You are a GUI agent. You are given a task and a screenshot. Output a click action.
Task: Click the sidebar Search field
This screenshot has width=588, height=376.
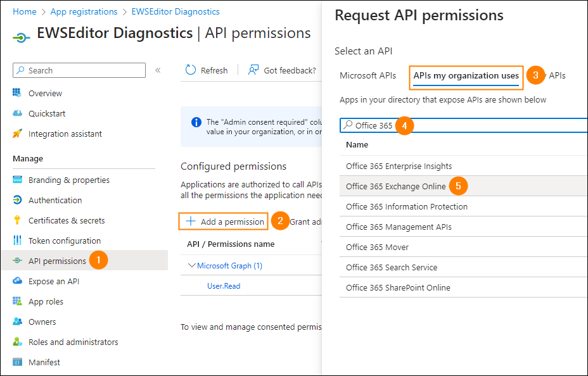[x=79, y=70]
